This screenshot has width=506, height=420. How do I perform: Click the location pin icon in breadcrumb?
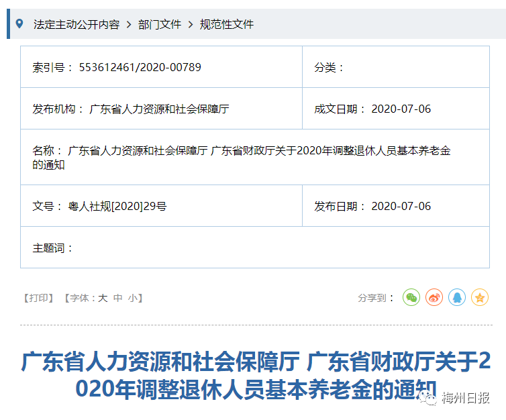(19, 23)
